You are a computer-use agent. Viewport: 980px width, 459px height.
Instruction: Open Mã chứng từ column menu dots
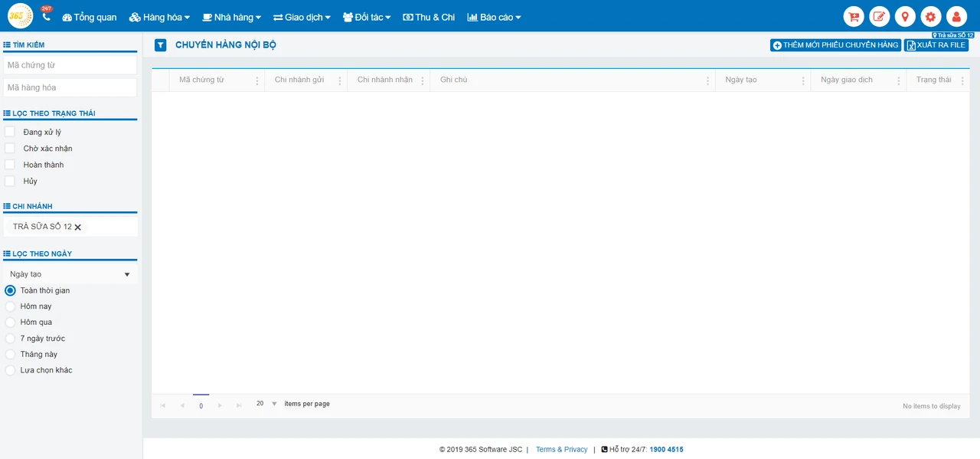point(257,80)
